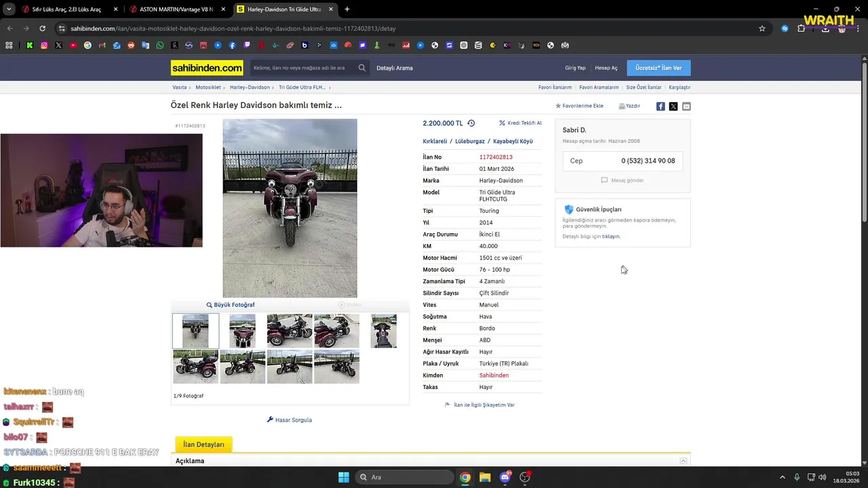Bookmark this page with the star icon
868x488 pixels.
coord(762,28)
